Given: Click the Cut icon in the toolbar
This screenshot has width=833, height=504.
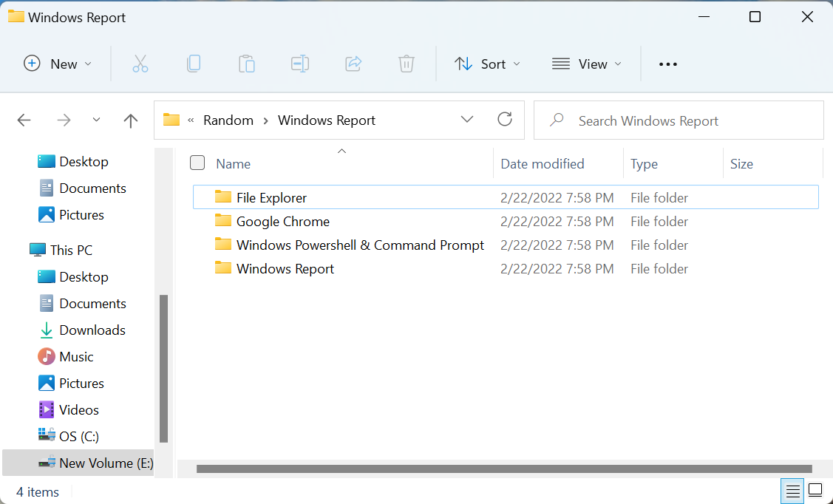Looking at the screenshot, I should [140, 64].
